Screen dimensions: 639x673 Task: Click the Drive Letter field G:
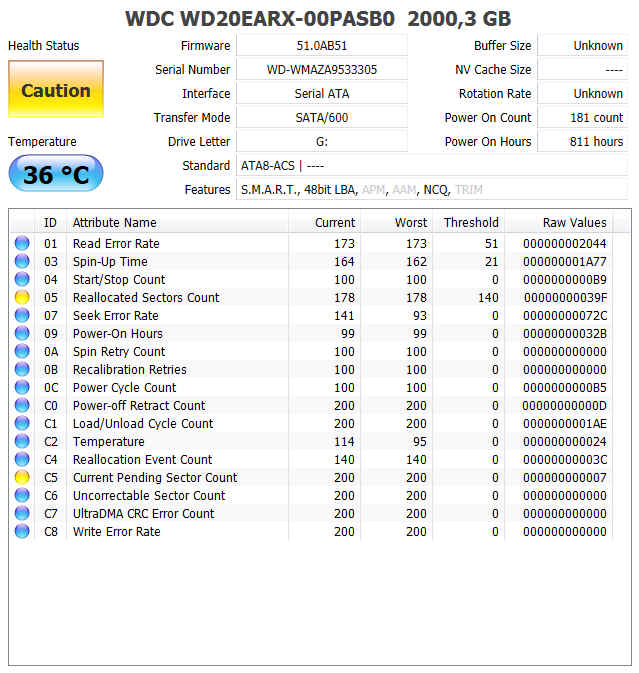pos(321,142)
